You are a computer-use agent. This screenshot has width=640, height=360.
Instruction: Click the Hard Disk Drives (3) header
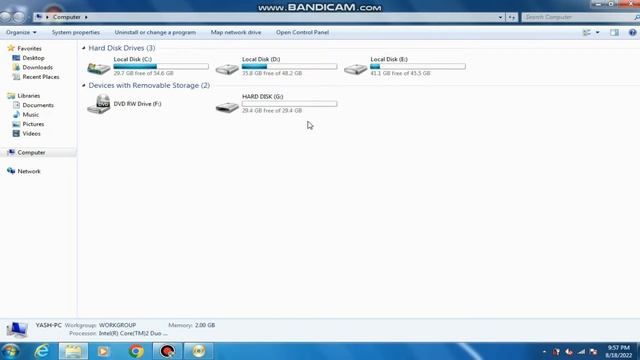click(x=122, y=48)
